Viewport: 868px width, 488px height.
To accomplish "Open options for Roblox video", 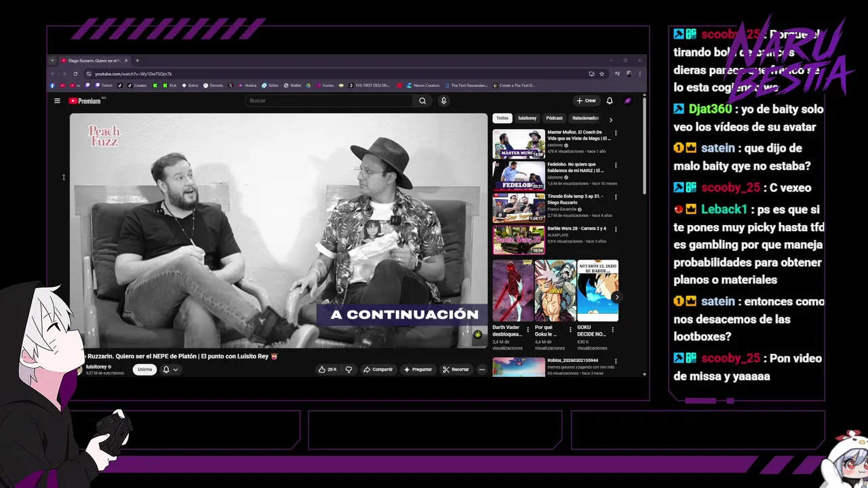I will 616,361.
